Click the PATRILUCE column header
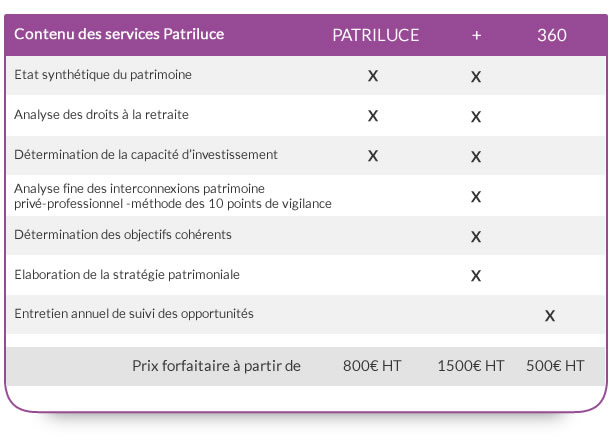Image resolution: width=613 pixels, height=447 pixels. 375,35
